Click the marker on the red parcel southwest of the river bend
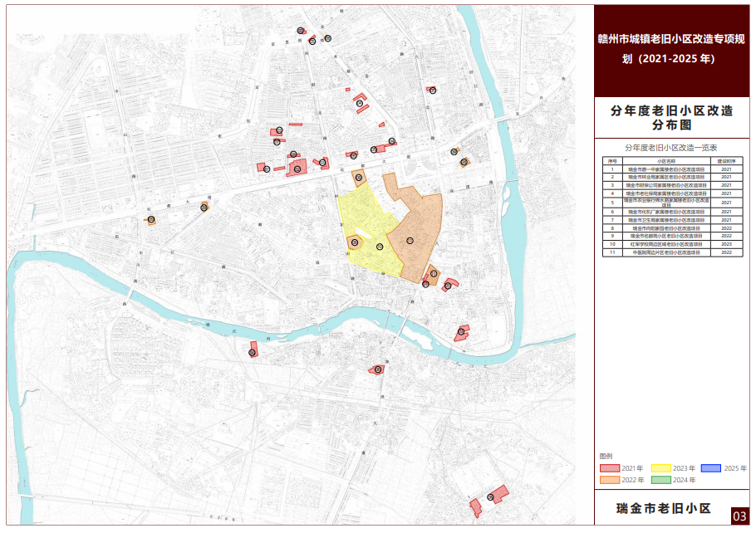 point(252,353)
